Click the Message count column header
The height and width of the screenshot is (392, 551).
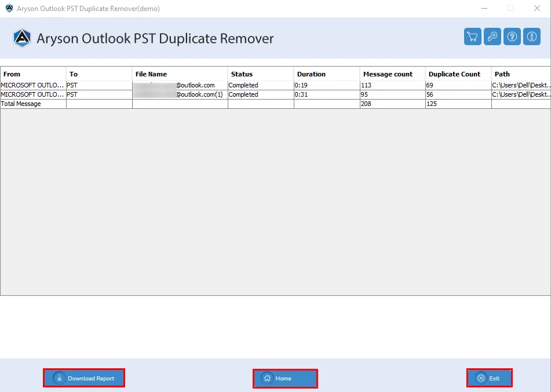(392, 74)
